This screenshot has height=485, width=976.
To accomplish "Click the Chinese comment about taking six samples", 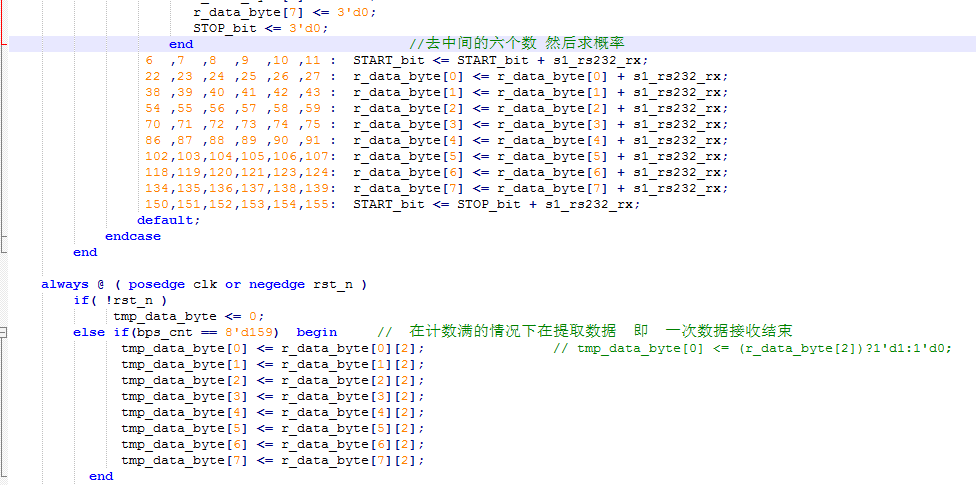I will (x=517, y=44).
